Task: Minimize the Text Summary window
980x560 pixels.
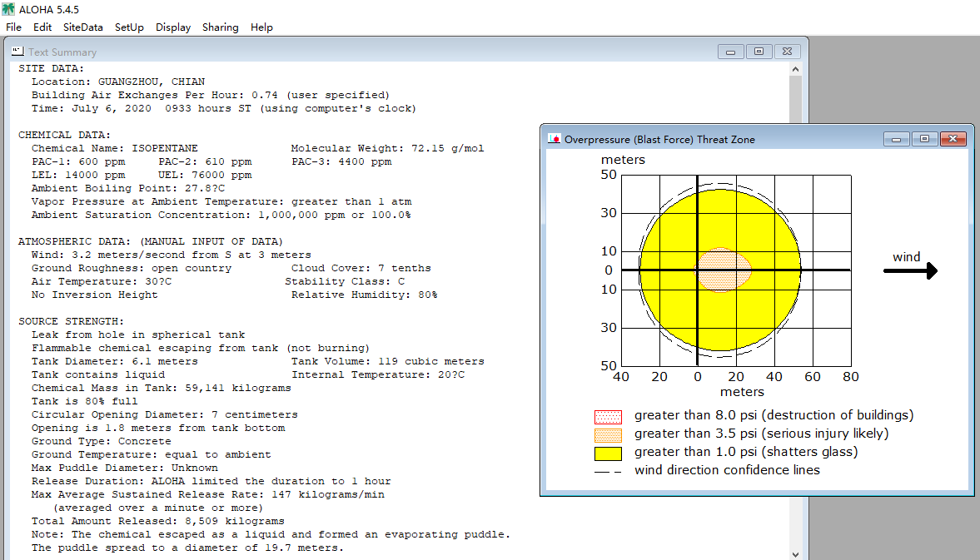Action: (x=730, y=52)
